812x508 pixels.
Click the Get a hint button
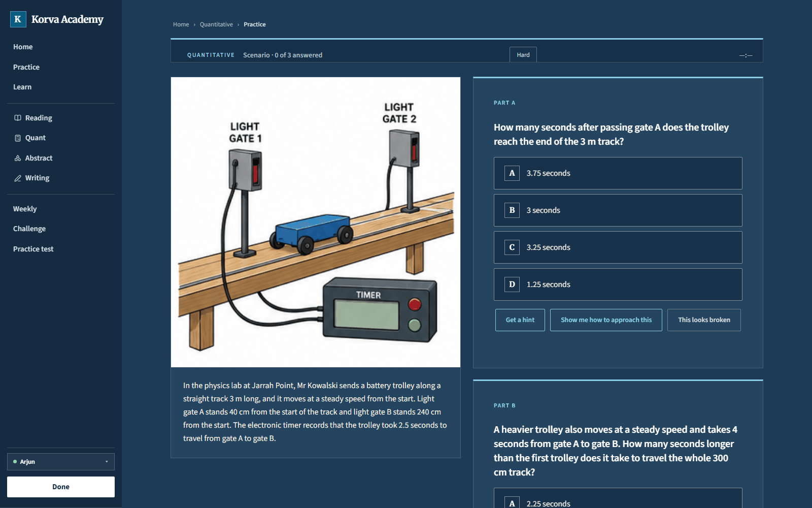pyautogui.click(x=520, y=320)
